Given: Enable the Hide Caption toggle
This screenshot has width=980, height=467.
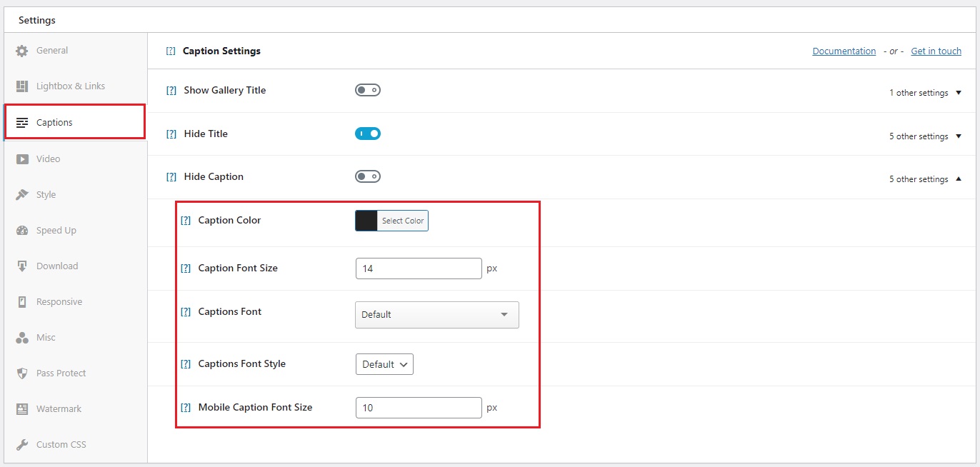Looking at the screenshot, I should pyautogui.click(x=367, y=176).
